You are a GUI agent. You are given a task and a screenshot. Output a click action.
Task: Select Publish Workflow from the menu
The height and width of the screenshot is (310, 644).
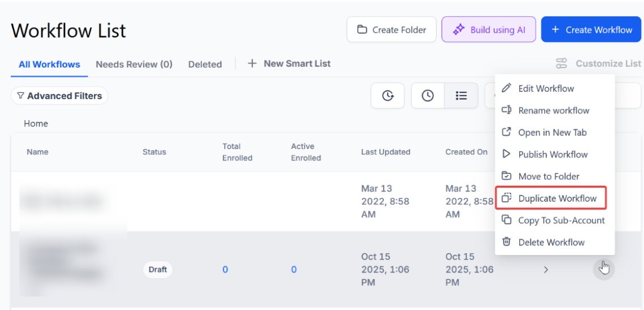[553, 154]
